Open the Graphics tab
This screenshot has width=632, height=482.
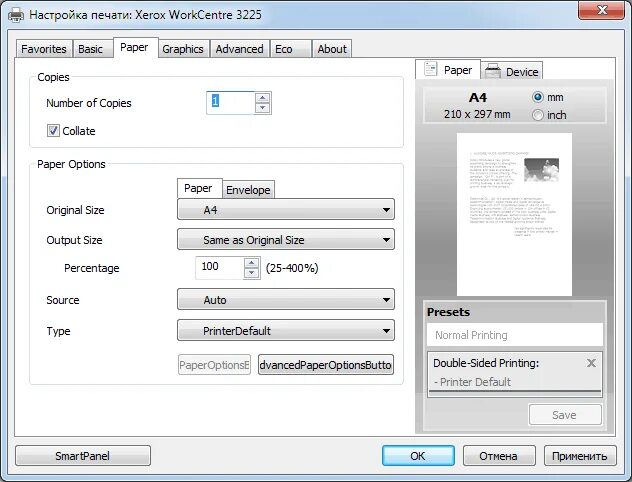coord(183,49)
